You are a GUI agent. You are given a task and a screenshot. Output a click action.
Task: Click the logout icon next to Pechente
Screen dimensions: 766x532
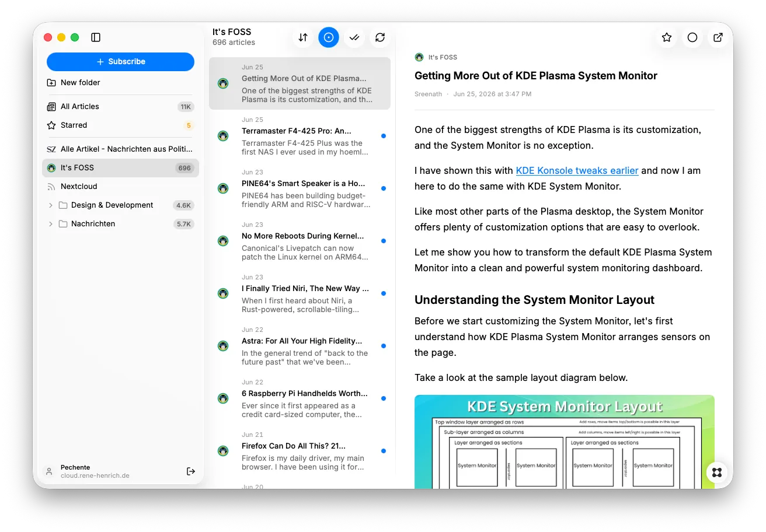point(190,471)
